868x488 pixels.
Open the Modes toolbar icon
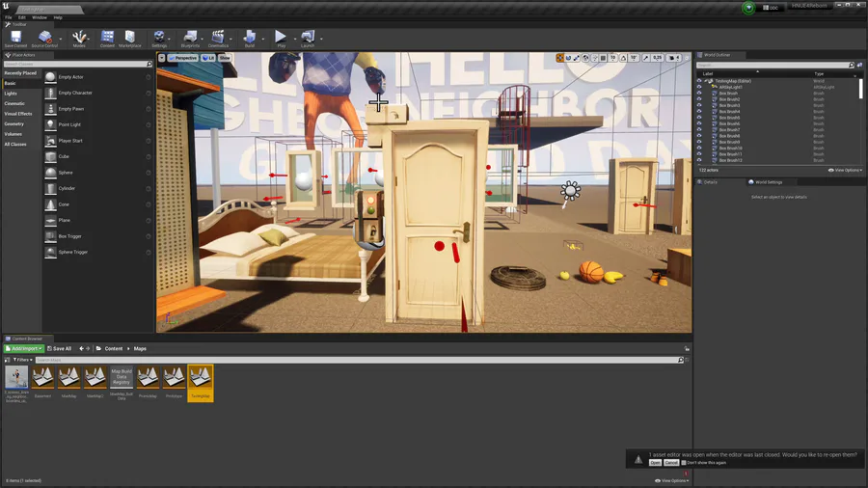79,37
